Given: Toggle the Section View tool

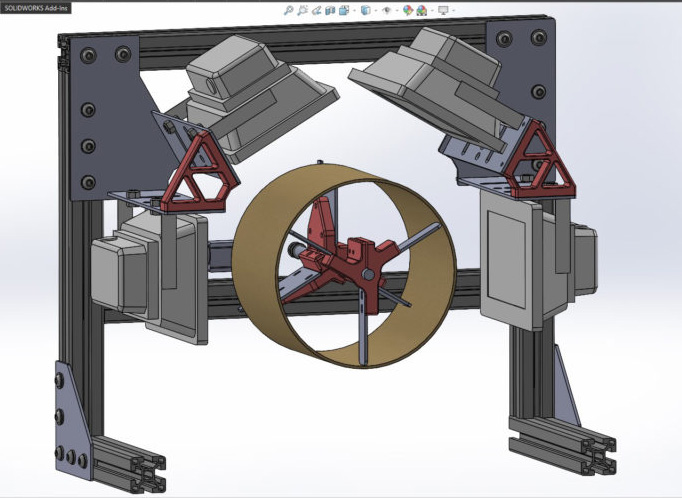Looking at the screenshot, I should [329, 10].
